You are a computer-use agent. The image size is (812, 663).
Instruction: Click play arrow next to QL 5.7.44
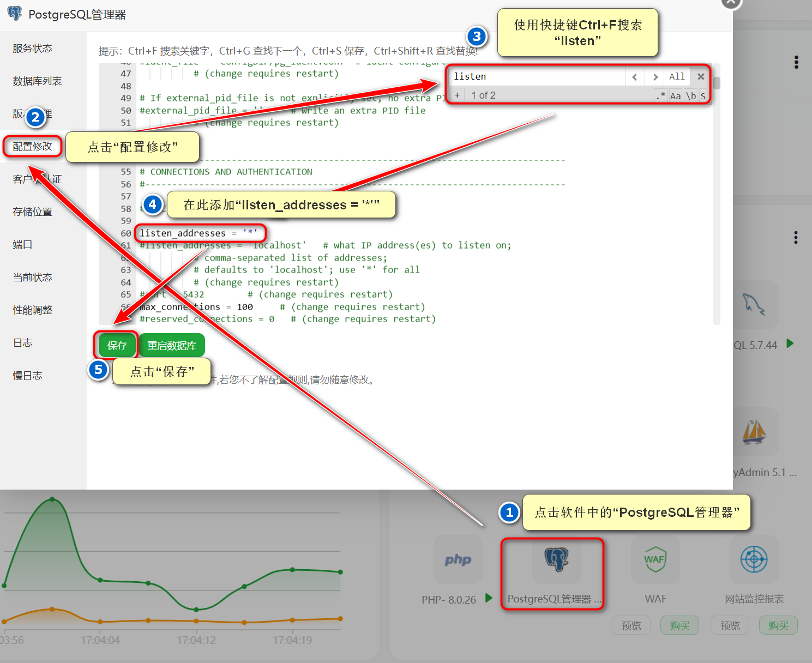790,343
